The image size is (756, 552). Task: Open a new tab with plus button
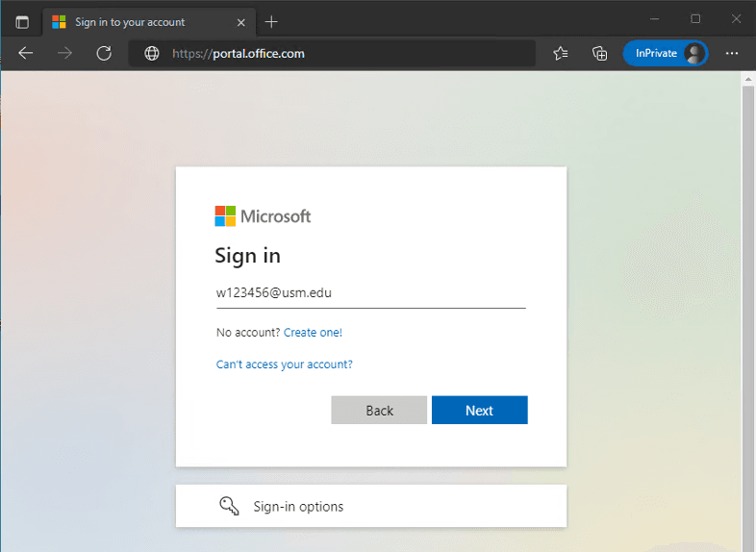click(x=271, y=22)
